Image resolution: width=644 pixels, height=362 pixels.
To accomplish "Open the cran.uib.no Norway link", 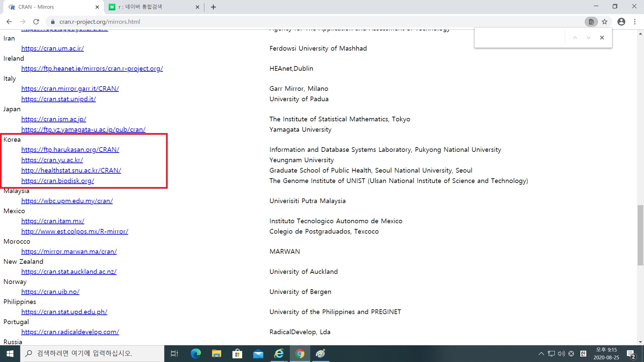I will pyautogui.click(x=50, y=292).
